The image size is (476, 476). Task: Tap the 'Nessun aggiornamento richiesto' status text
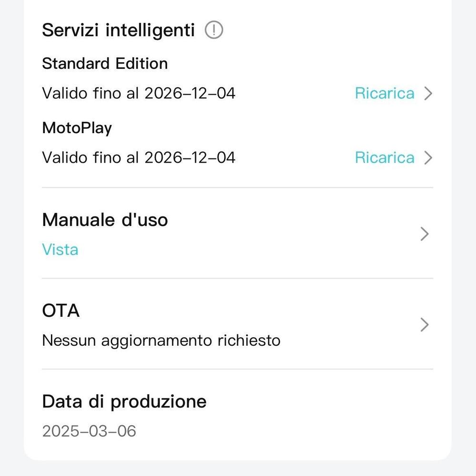tap(161, 340)
